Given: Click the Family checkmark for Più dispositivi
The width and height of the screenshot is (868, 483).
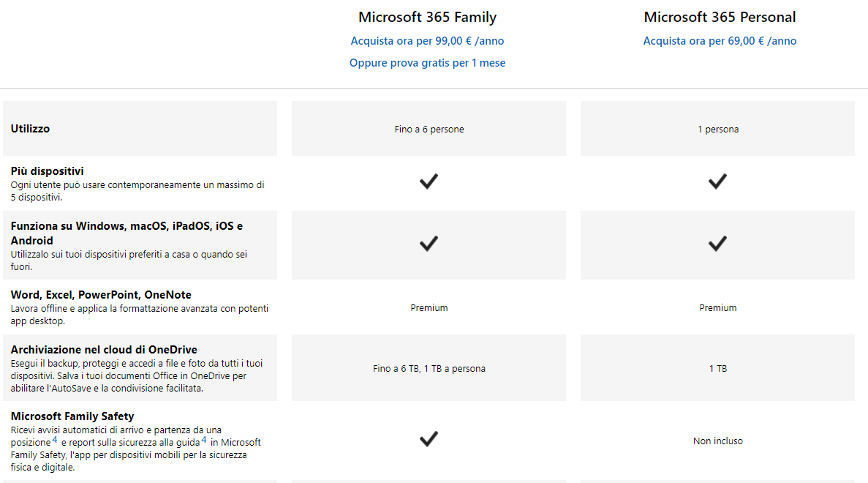Looking at the screenshot, I should click(429, 181).
